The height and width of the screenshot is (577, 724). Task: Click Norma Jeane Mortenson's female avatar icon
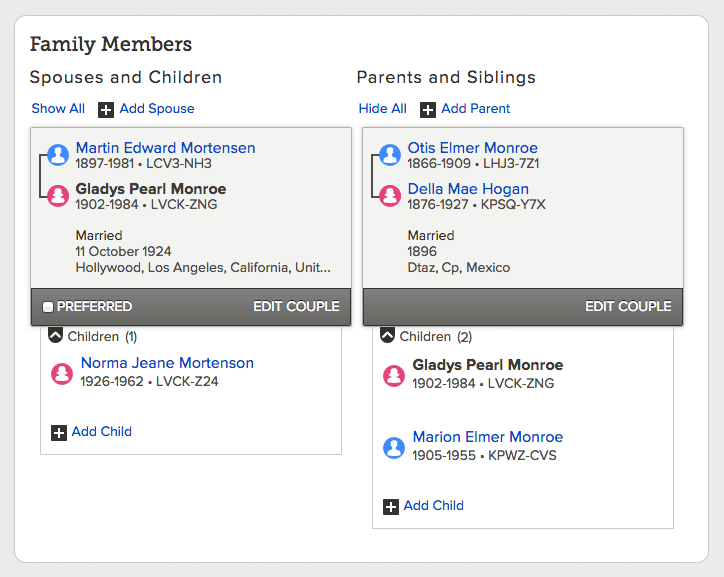click(62, 373)
